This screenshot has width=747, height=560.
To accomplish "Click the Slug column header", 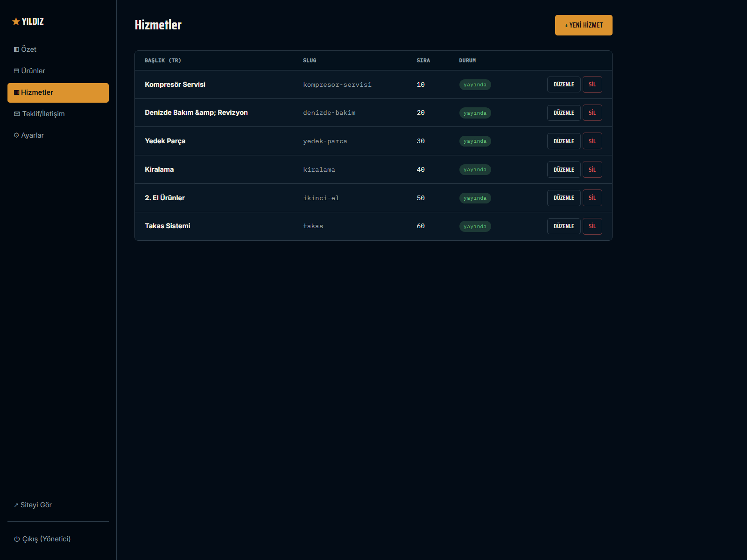I will [310, 61].
